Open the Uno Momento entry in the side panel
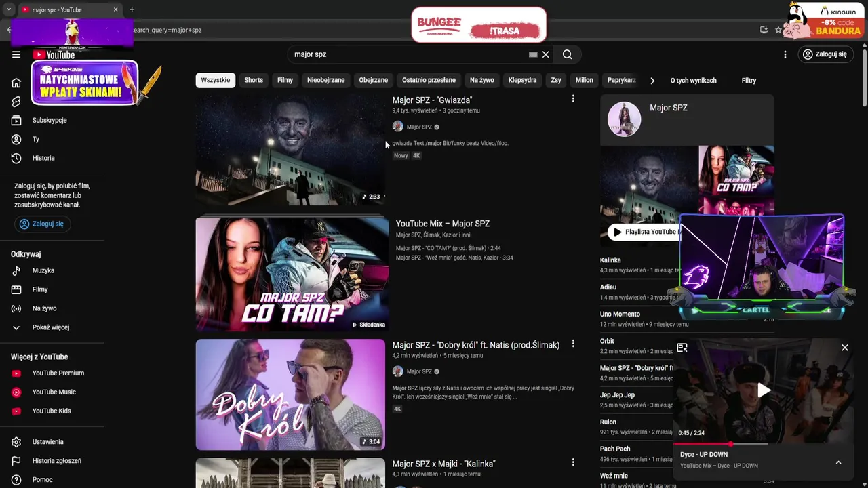 620,314
